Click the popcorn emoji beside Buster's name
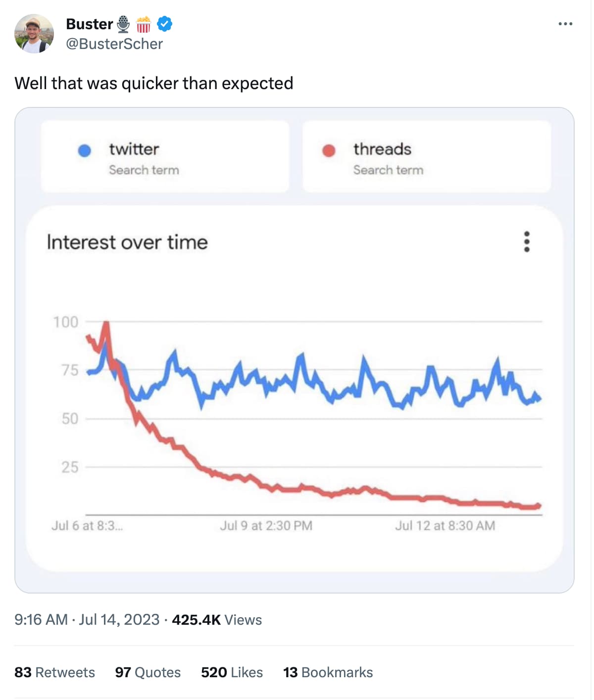594x700 pixels. (x=144, y=24)
